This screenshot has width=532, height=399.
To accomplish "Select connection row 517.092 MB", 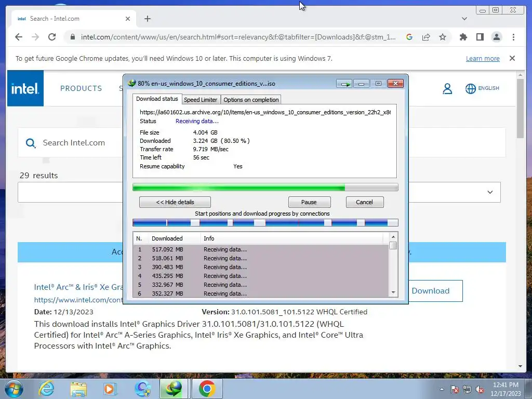I will pos(261,249).
